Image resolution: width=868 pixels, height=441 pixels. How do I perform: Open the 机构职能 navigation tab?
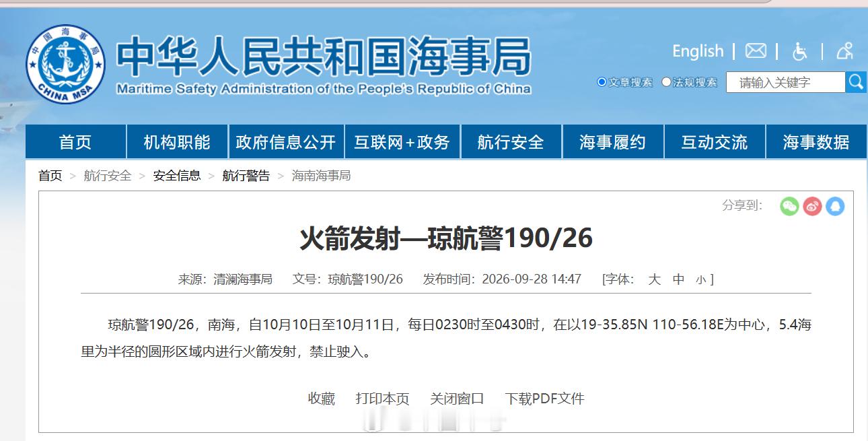[177, 142]
